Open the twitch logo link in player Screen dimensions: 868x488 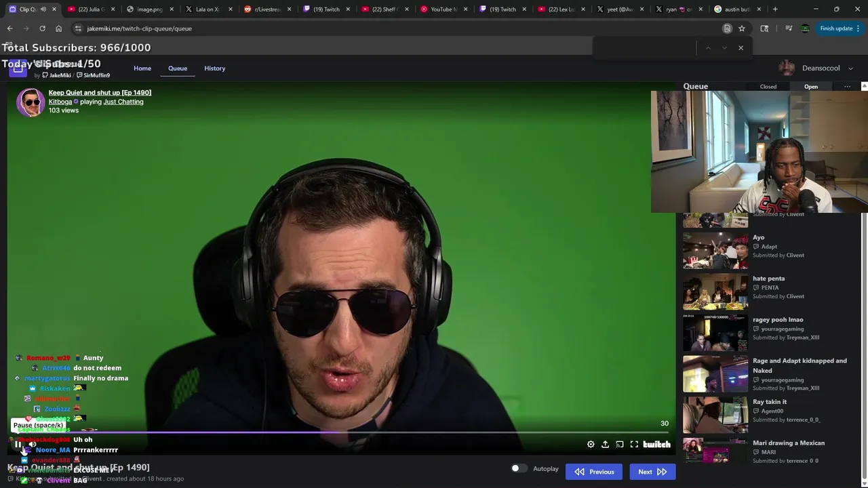point(656,445)
